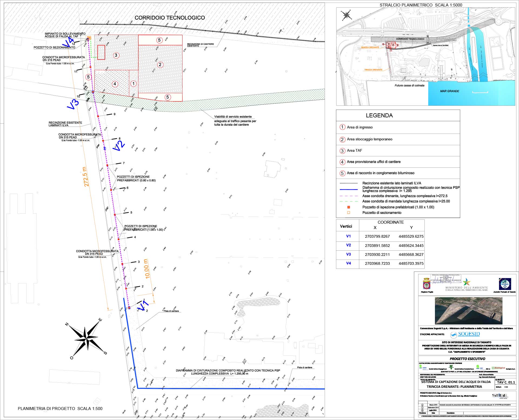Click the PROGETTO ESECUTIVO heading in the title block
Viewport: 519px width, 420px height.
click(467, 359)
